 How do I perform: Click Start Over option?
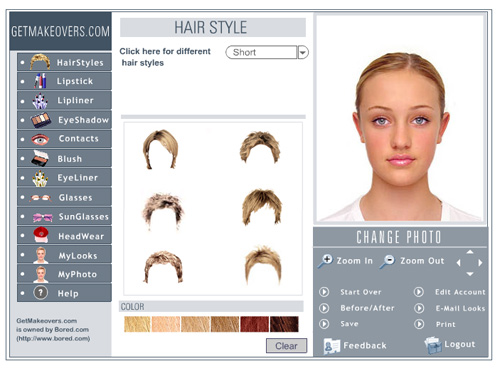(x=361, y=292)
